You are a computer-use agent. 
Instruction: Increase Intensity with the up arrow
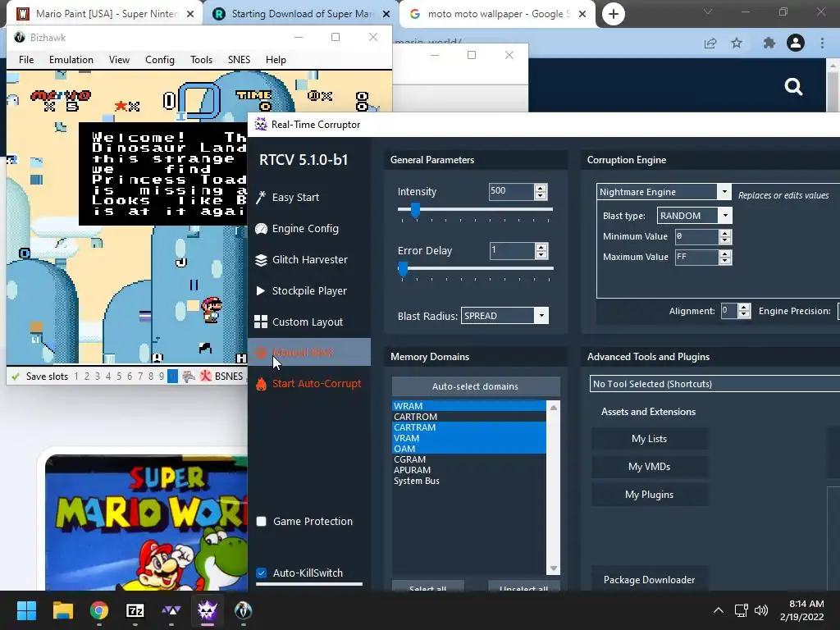pyautogui.click(x=541, y=188)
